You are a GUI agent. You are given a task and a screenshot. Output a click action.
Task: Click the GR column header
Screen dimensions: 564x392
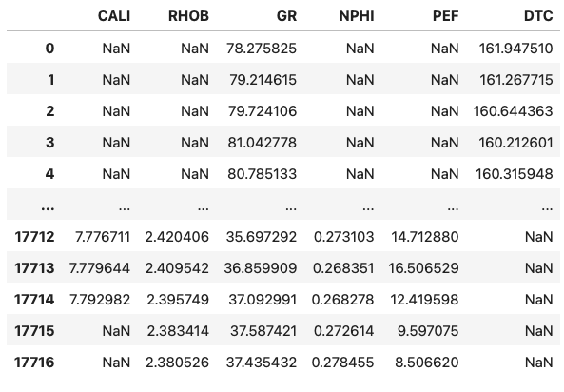[x=286, y=16]
